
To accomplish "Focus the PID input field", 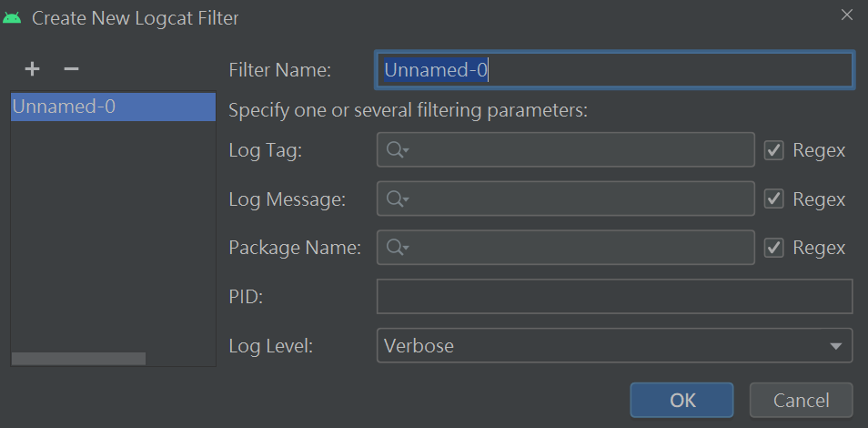I will (x=614, y=297).
